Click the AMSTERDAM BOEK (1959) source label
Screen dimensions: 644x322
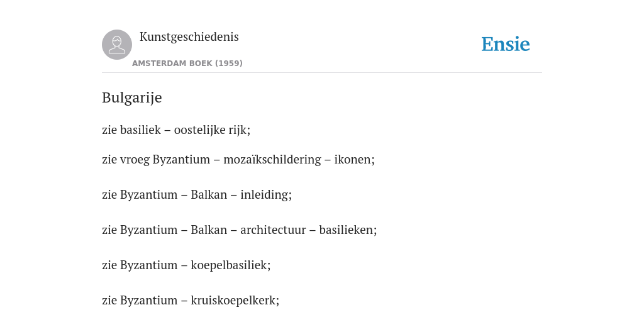187,64
